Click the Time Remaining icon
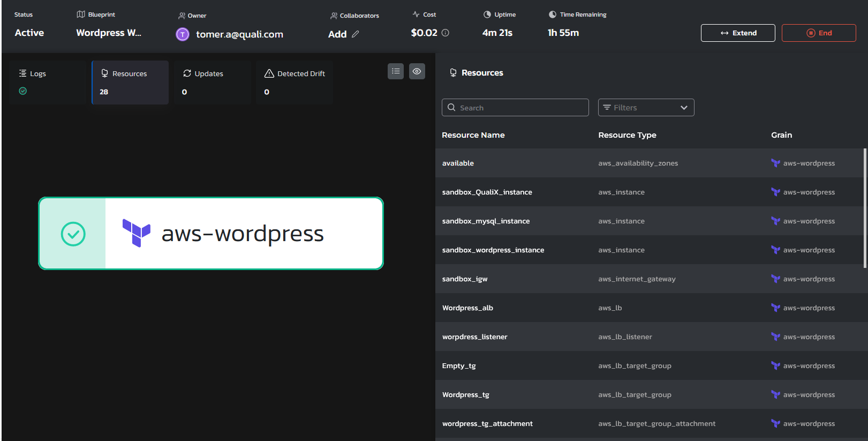Screen dimensions: 868x441 pyautogui.click(x=553, y=14)
